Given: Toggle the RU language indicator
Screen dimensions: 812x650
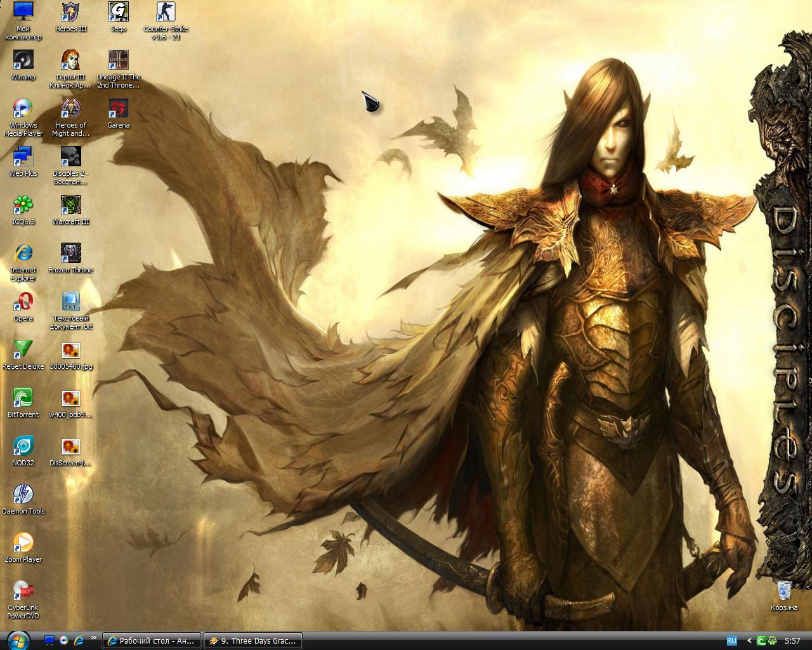Looking at the screenshot, I should (x=731, y=640).
